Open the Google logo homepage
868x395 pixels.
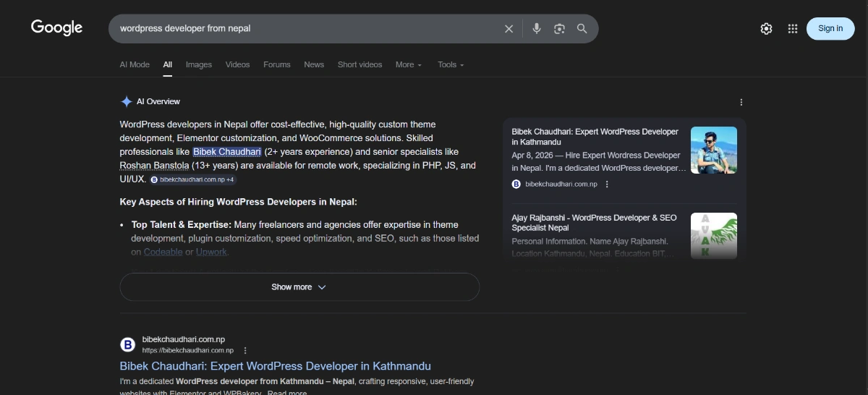point(56,27)
